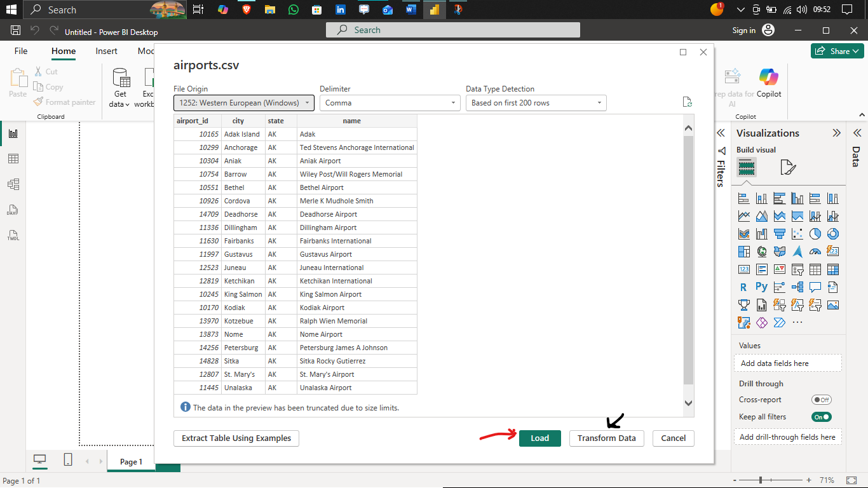This screenshot has height=488, width=868.
Task: Turn off Keep all filters
Action: coord(822,416)
